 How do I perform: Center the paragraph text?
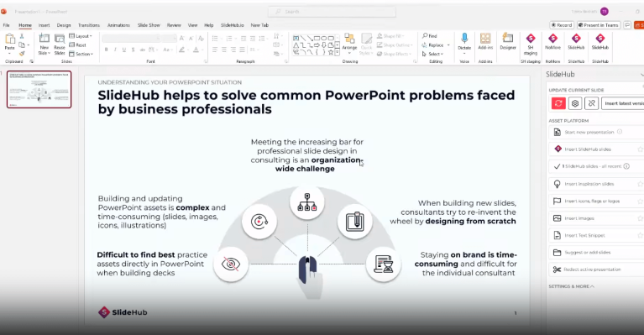pos(224,50)
